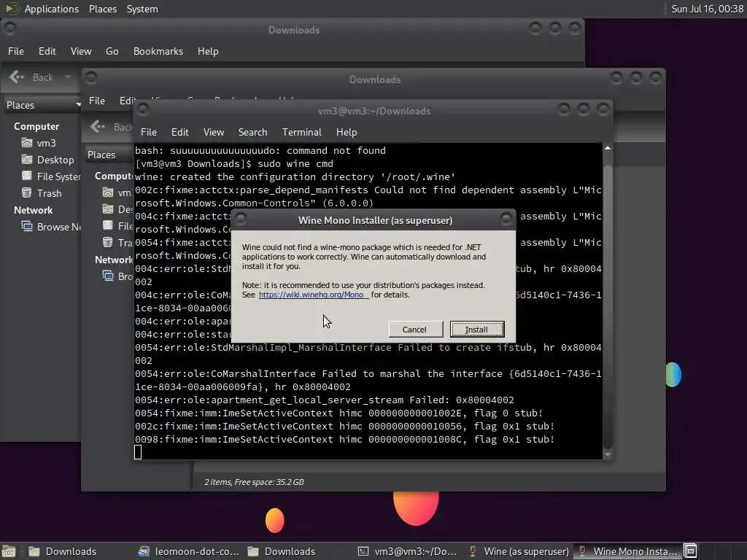Click the status text 2 items, Free space
This screenshot has height=560, width=747.
tap(254, 482)
